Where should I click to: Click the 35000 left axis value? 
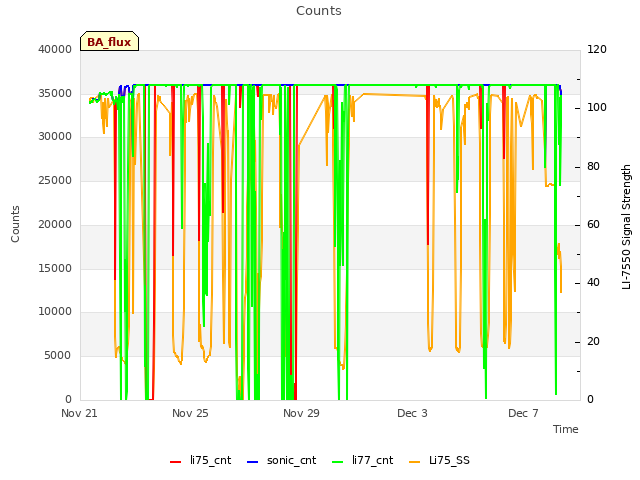(55, 93)
